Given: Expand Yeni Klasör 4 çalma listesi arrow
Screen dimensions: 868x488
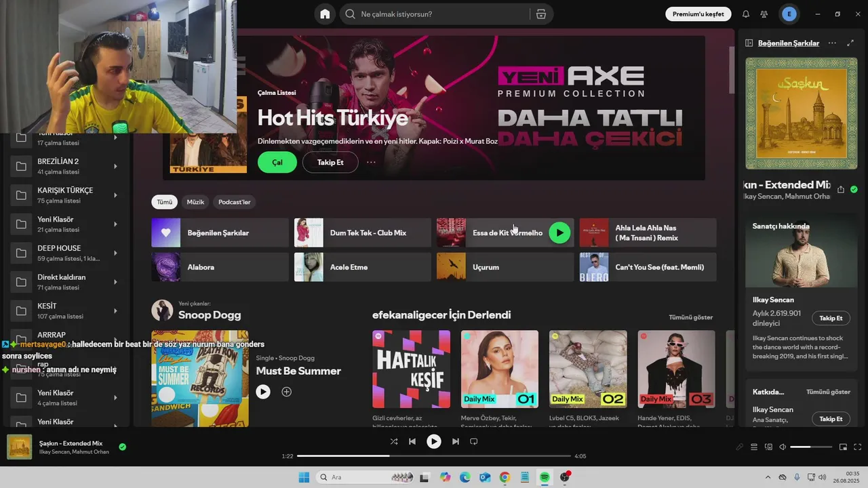Looking at the screenshot, I should 115,397.
